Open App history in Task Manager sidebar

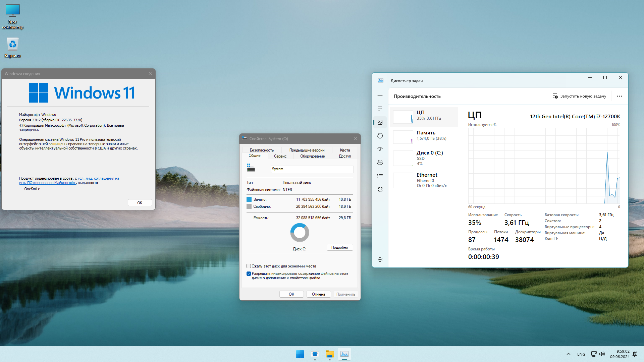(x=380, y=136)
